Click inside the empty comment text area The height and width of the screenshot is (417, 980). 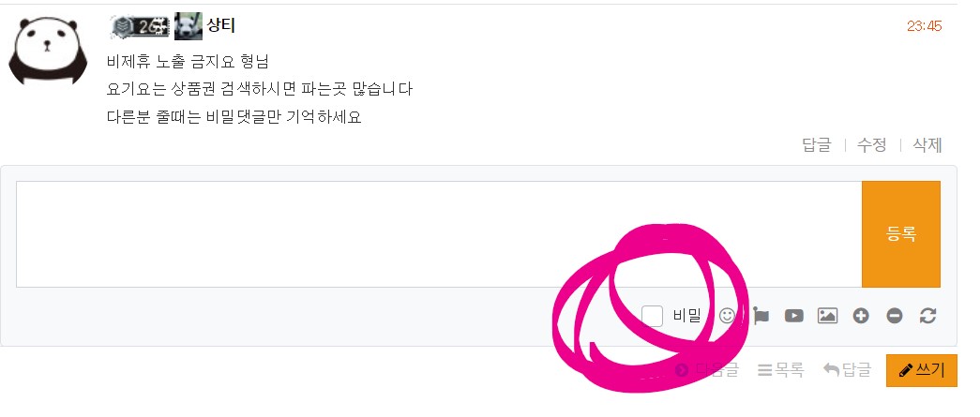pyautogui.click(x=439, y=234)
